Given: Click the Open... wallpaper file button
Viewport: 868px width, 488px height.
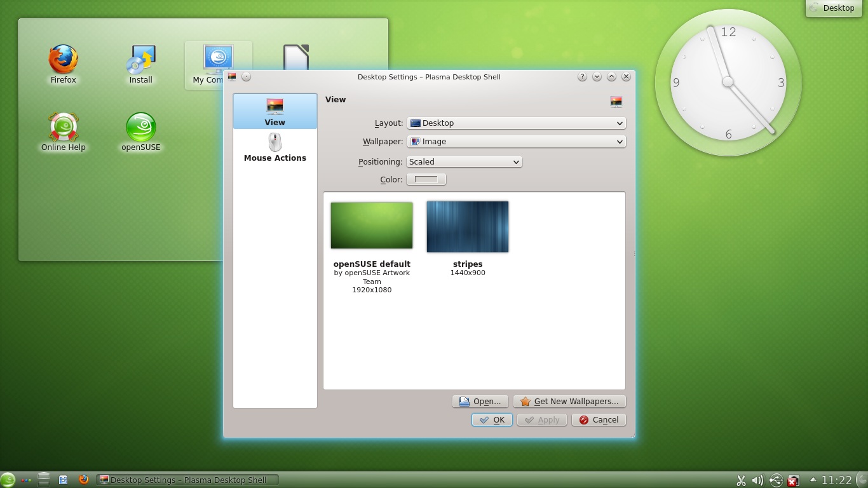Looking at the screenshot, I should tap(480, 402).
